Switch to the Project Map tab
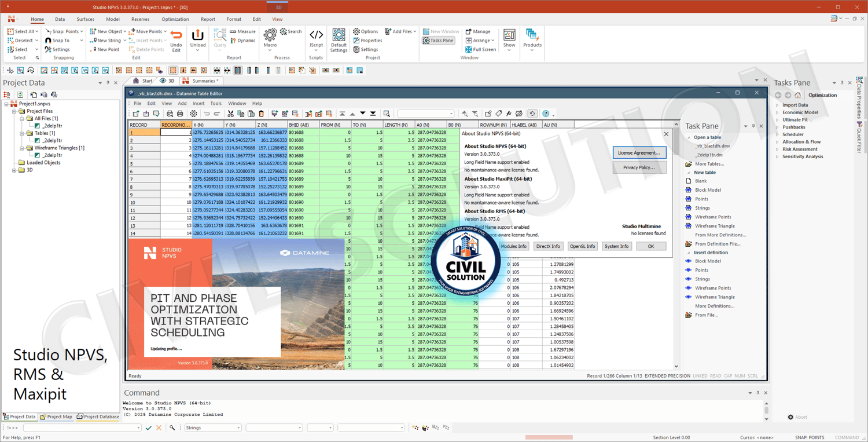The height and width of the screenshot is (442, 868). [56, 417]
